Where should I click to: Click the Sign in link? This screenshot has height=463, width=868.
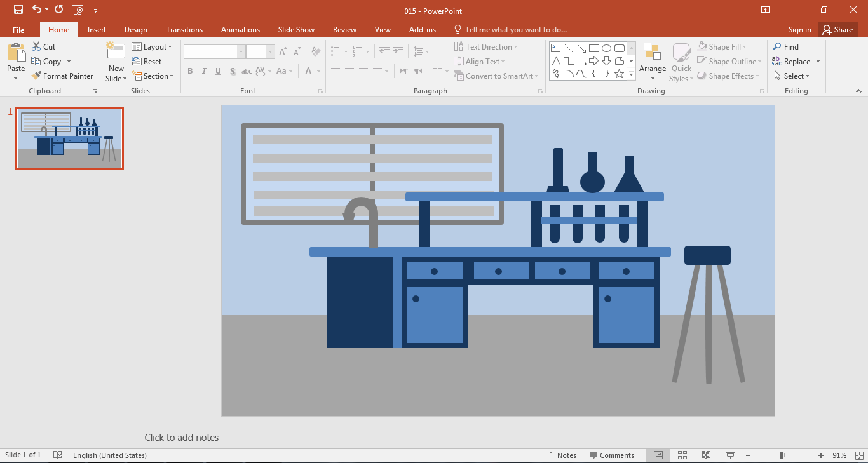tap(799, 30)
